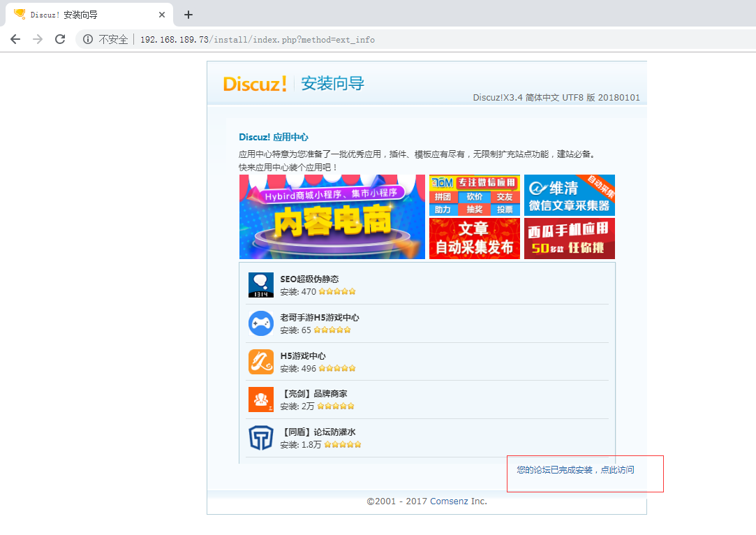Reload the page with the refresh icon
The width and height of the screenshot is (756, 535).
[60, 39]
